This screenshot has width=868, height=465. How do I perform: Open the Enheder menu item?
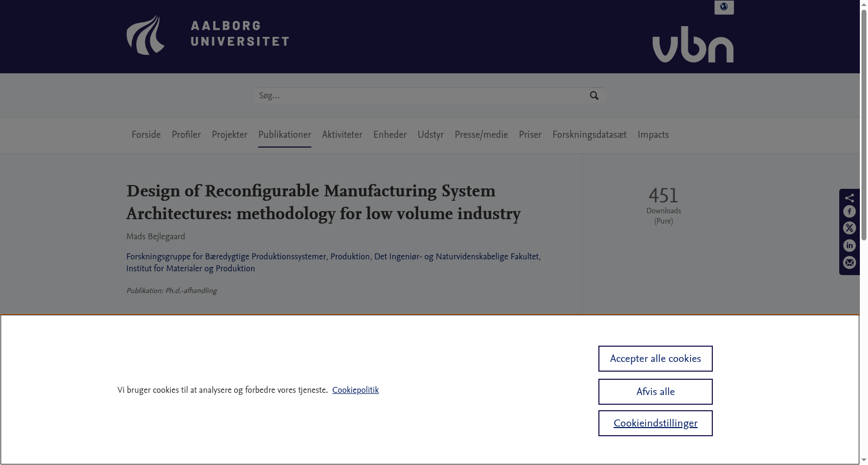tap(390, 135)
